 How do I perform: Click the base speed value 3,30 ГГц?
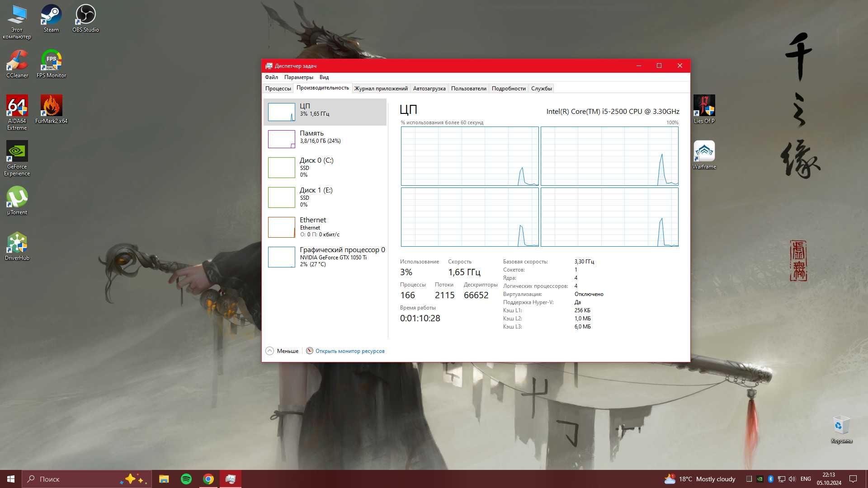pos(584,262)
